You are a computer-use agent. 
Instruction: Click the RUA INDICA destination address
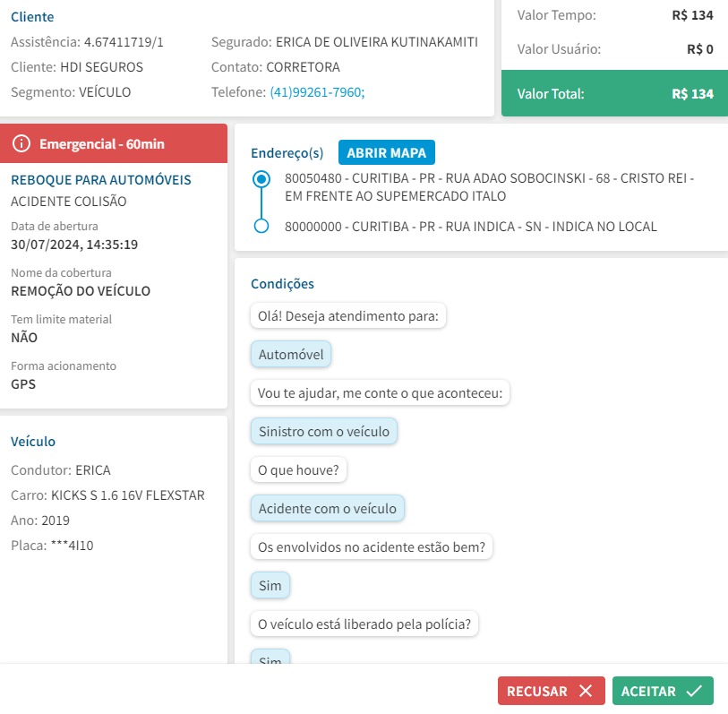point(470,227)
